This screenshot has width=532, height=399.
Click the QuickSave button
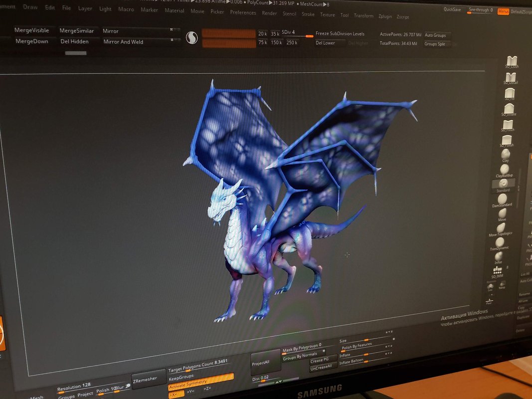452,9
